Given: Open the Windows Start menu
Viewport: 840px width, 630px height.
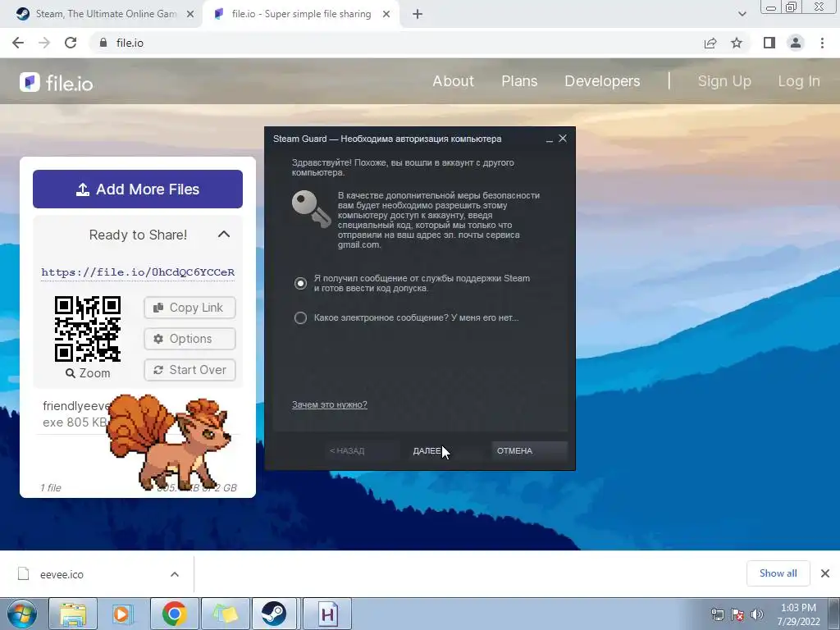Looking at the screenshot, I should pos(22,614).
